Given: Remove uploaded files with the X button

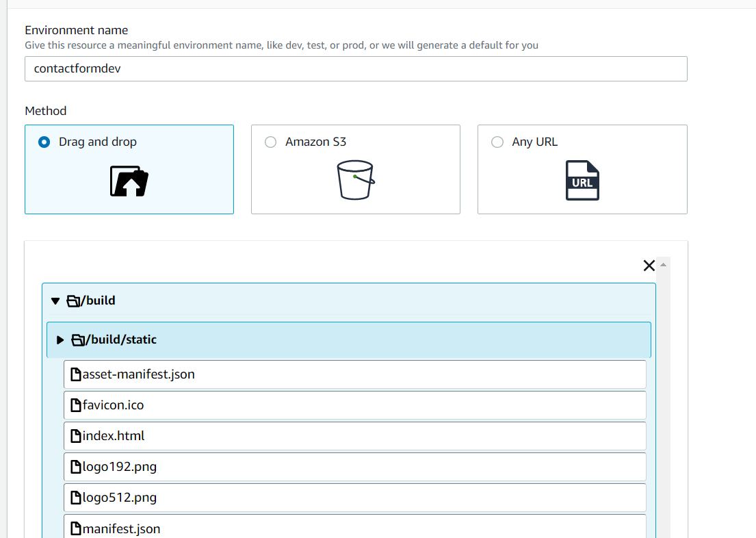Looking at the screenshot, I should tap(649, 266).
